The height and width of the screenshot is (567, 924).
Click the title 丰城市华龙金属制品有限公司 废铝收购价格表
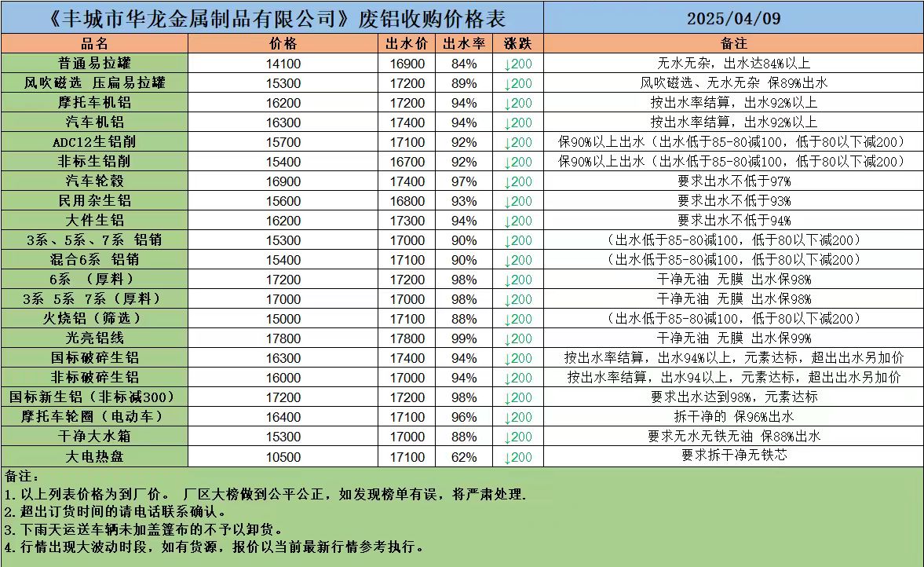(x=276, y=18)
